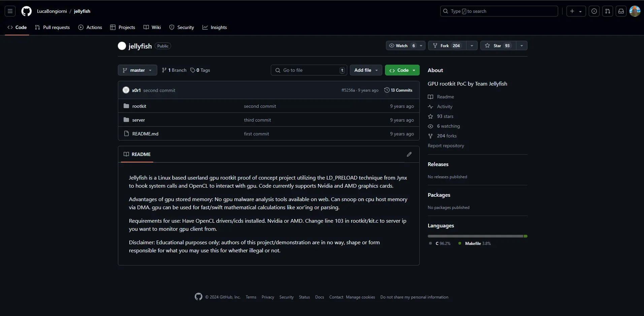Open the master branch selector

tap(137, 70)
